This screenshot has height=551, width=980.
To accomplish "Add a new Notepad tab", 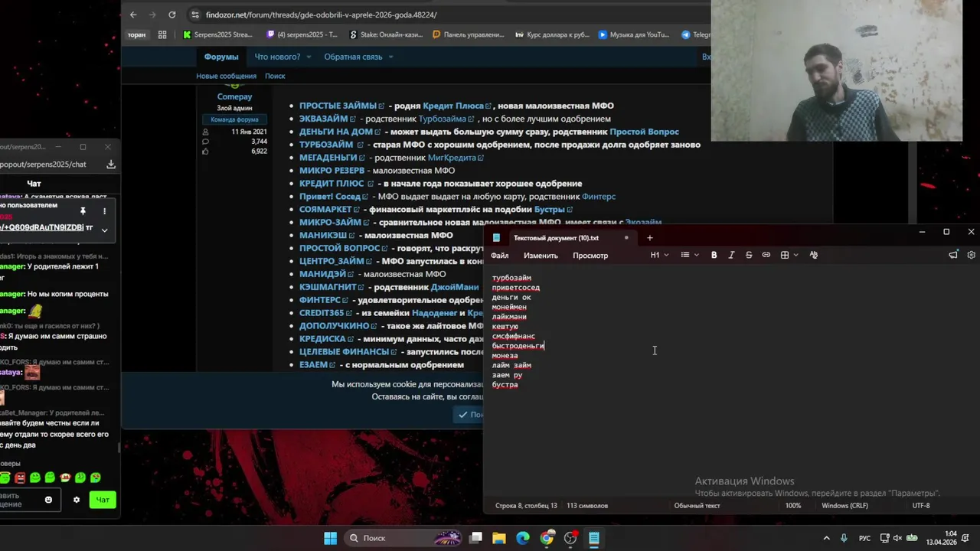I will point(650,238).
